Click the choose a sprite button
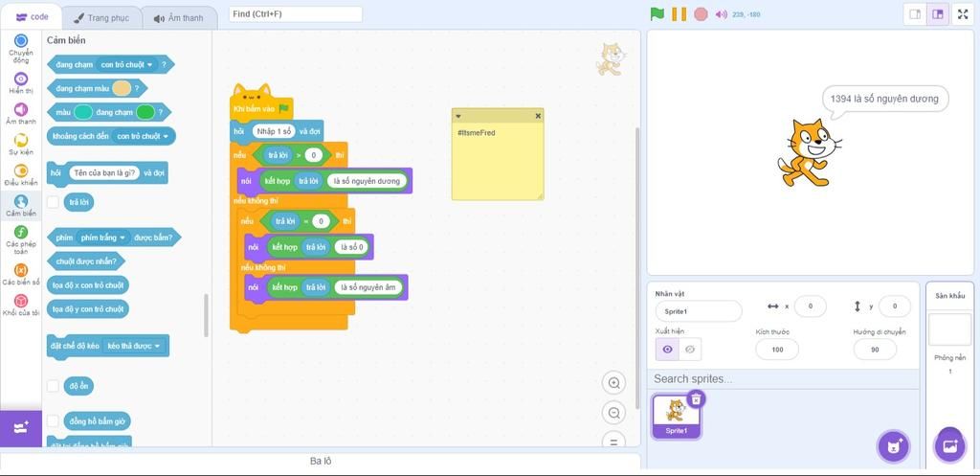980x476 pixels. coord(894,446)
